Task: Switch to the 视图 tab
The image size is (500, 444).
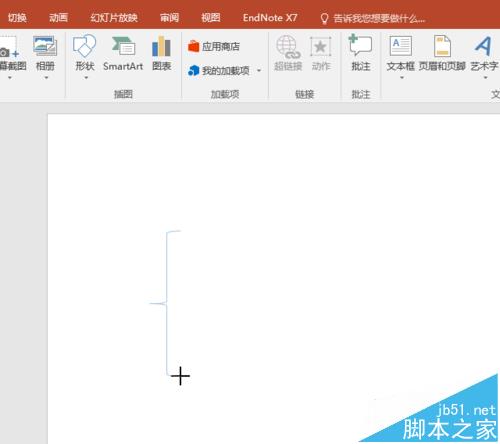Action: point(211,18)
